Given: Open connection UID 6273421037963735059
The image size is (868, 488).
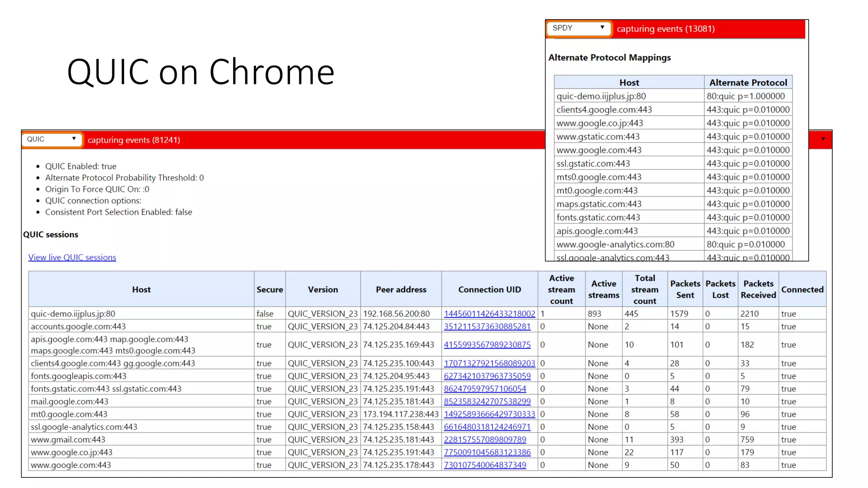Looking at the screenshot, I should pos(487,376).
